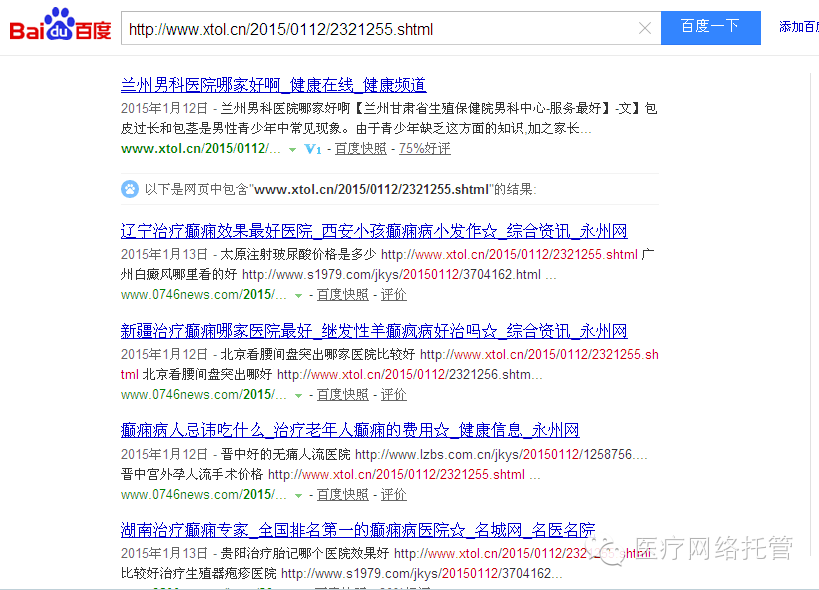Screen dimensions: 819x590
Task: Open result 辽宁治疗癫痫效果最好医院
Action: [374, 231]
